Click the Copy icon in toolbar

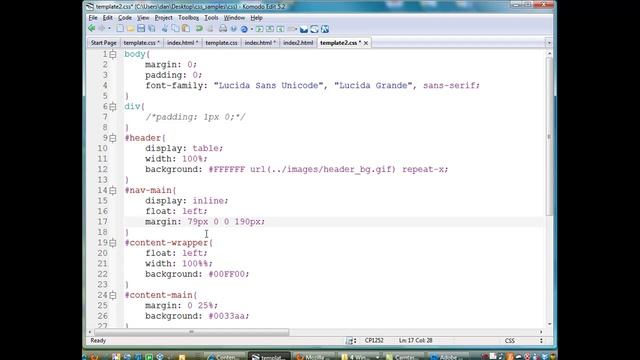pyautogui.click(x=175, y=29)
